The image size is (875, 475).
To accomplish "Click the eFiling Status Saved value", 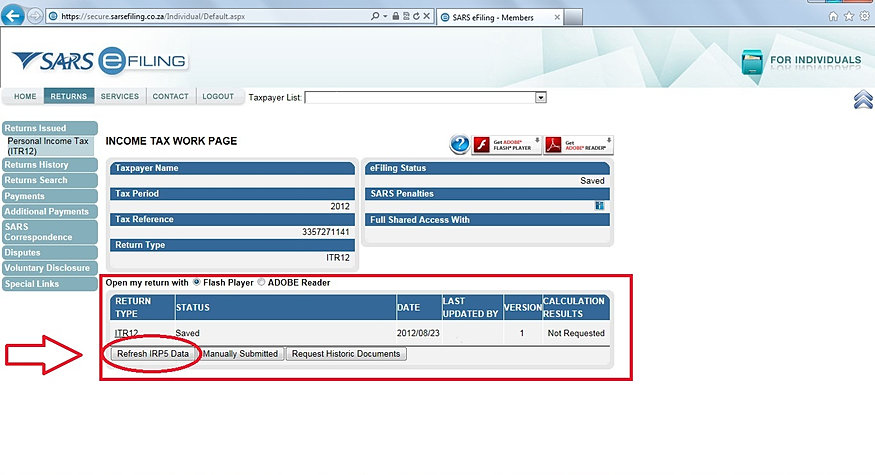I will coord(592,181).
